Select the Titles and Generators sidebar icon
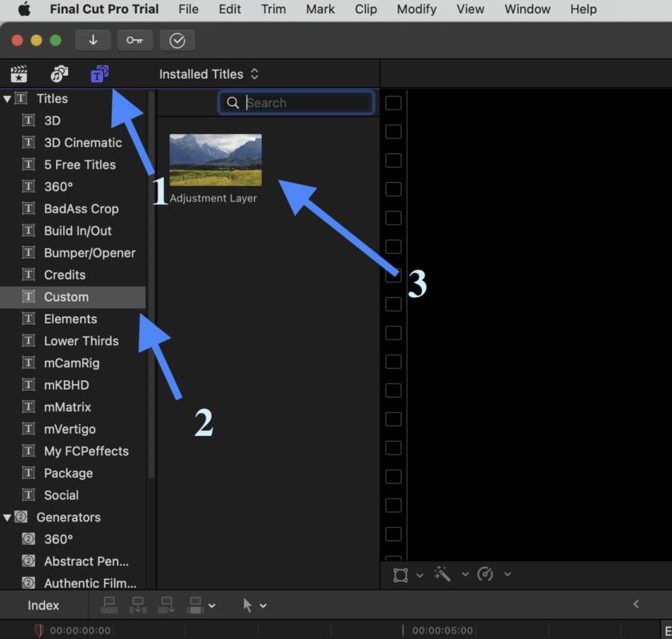Image resolution: width=672 pixels, height=639 pixels. coord(99,73)
